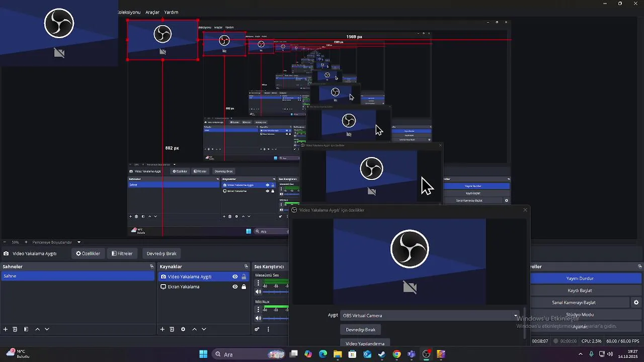Open audio mixer menu dots
This screenshot has width=644, height=362.
click(x=268, y=329)
